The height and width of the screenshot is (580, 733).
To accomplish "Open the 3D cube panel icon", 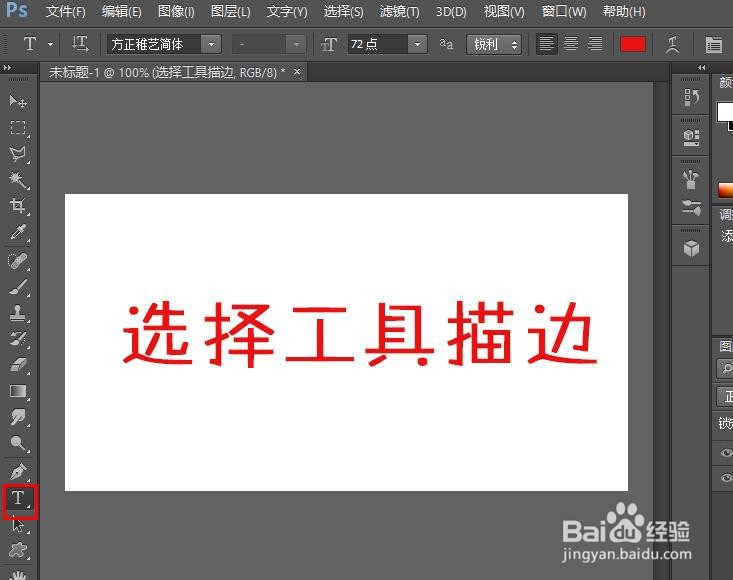I will pos(691,248).
